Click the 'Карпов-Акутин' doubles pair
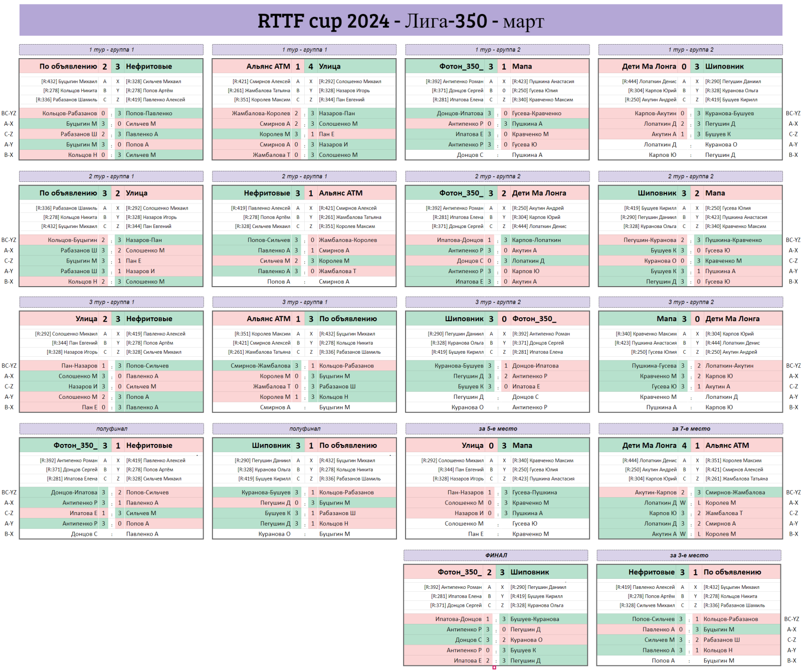This screenshot has height=672, width=802. coord(655,113)
